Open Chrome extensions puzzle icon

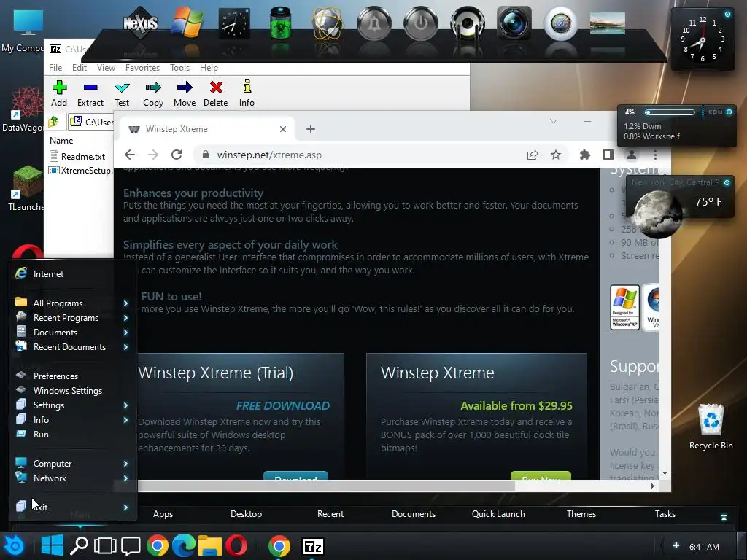584,155
